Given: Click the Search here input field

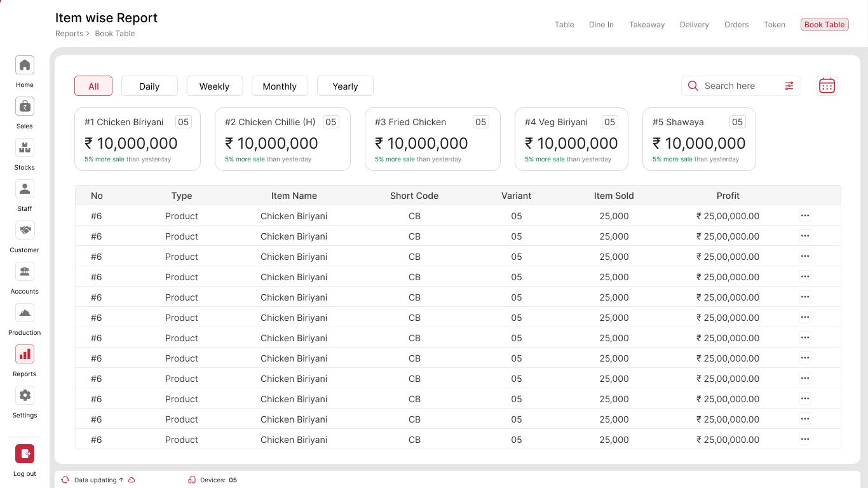Looking at the screenshot, I should point(737,86).
